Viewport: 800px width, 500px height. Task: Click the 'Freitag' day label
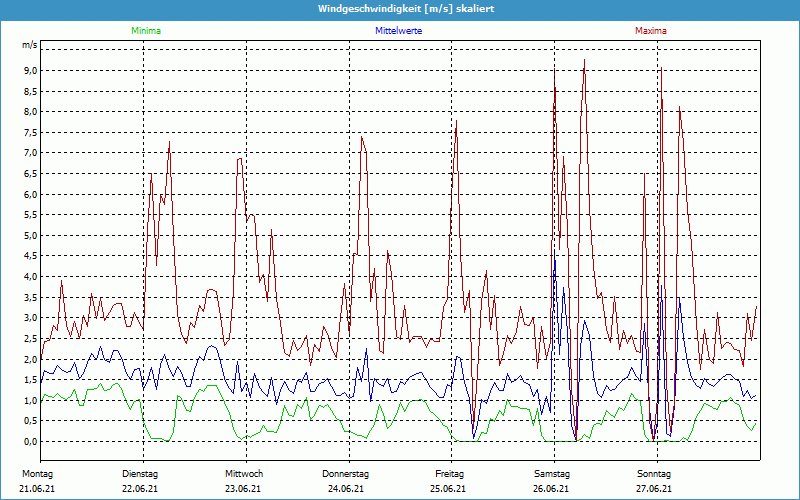[x=449, y=474]
